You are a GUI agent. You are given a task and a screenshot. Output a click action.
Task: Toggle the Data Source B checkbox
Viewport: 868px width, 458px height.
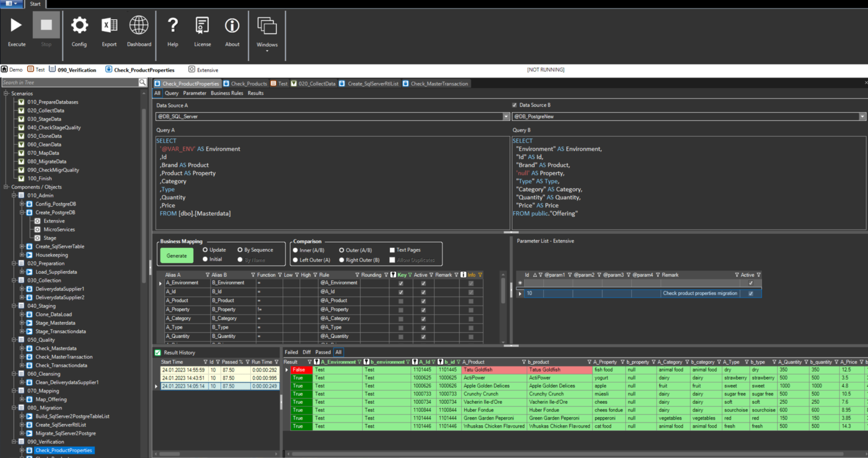514,105
